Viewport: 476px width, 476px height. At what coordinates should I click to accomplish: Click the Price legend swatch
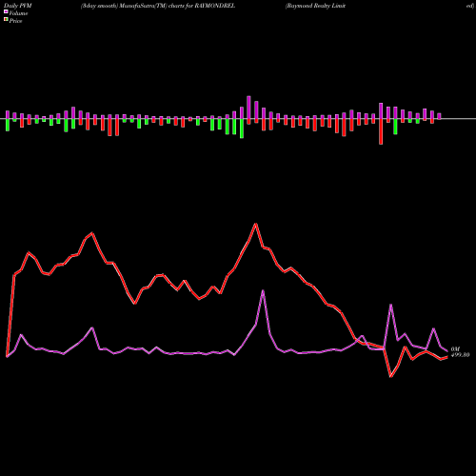(6, 20)
